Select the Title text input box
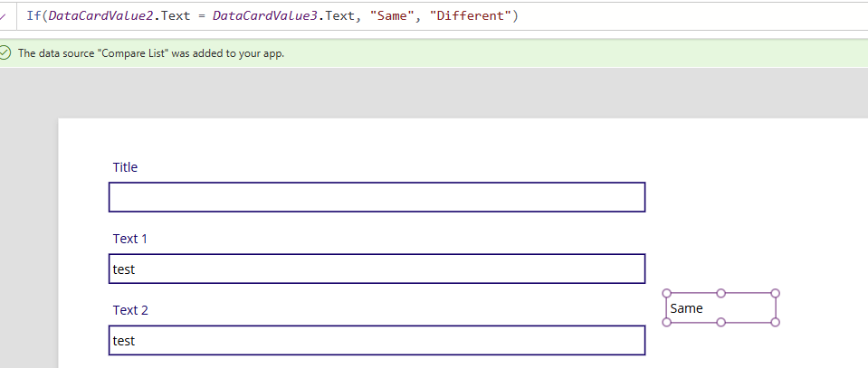This screenshot has width=868, height=368. [x=377, y=197]
